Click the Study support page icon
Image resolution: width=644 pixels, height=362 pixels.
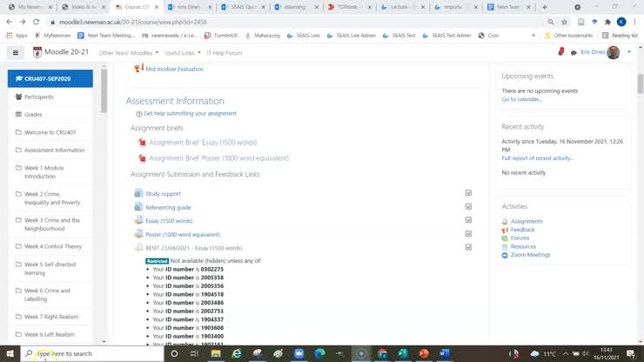[138, 193]
